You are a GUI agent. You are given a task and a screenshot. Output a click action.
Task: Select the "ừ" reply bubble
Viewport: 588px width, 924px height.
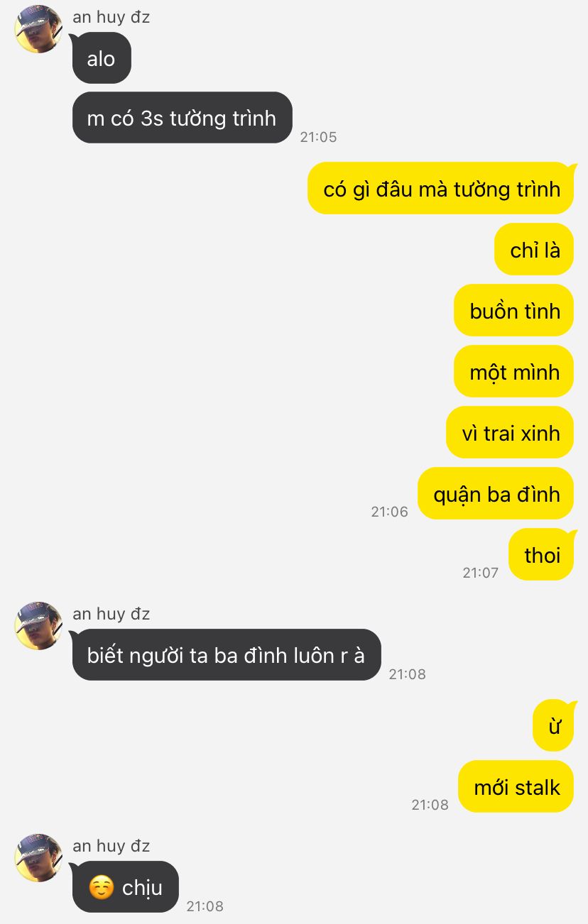tap(553, 726)
